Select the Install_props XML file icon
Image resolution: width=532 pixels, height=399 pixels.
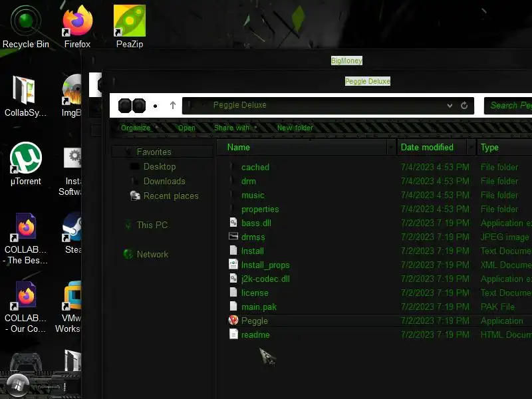point(233,264)
